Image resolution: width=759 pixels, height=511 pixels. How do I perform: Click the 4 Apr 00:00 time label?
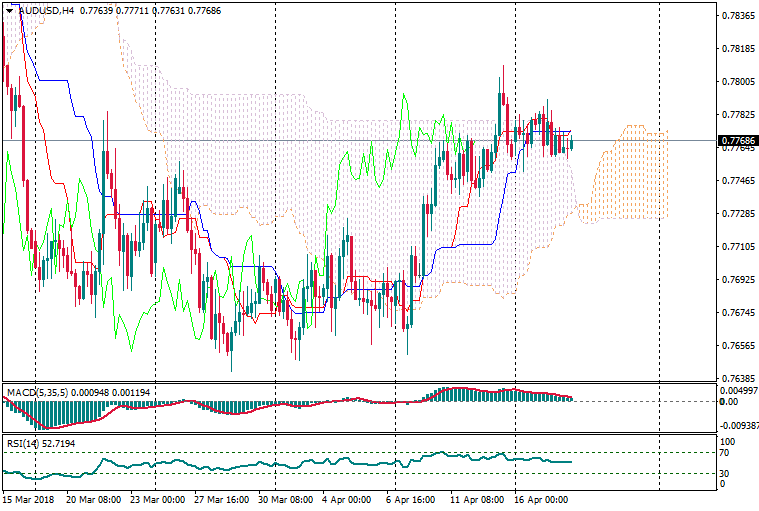click(347, 498)
